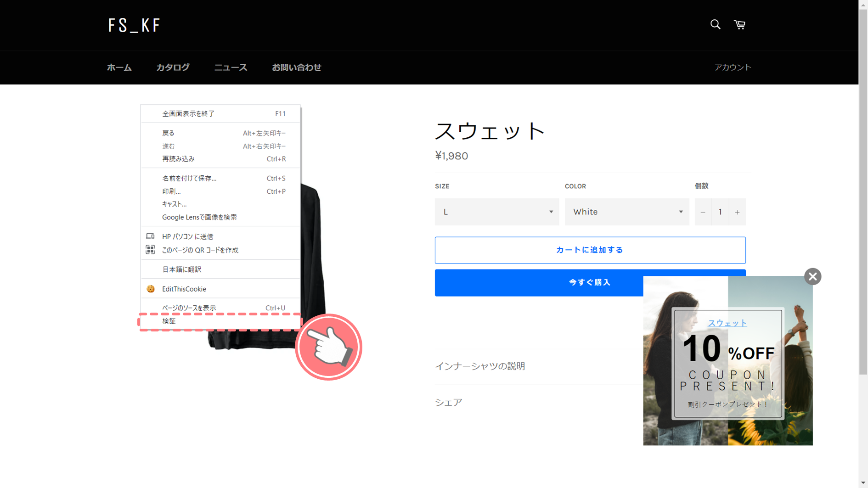The image size is (868, 488).
Task: Decrease quantity with minus button
Action: click(703, 212)
